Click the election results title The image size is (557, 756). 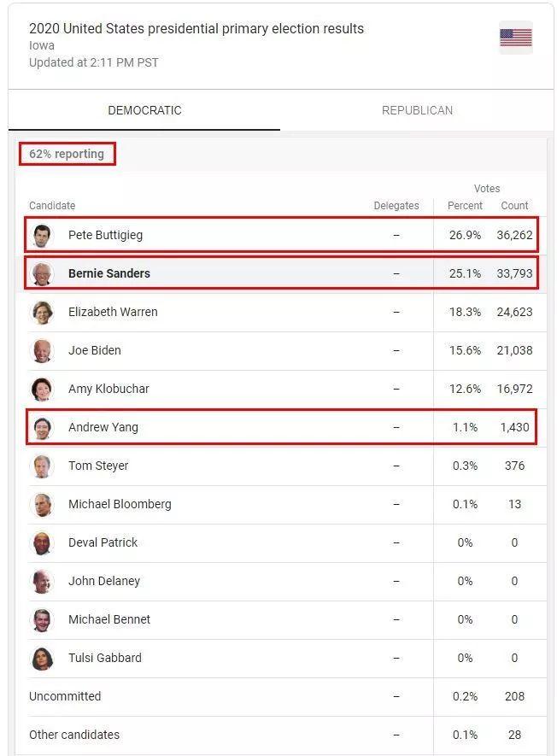196,28
